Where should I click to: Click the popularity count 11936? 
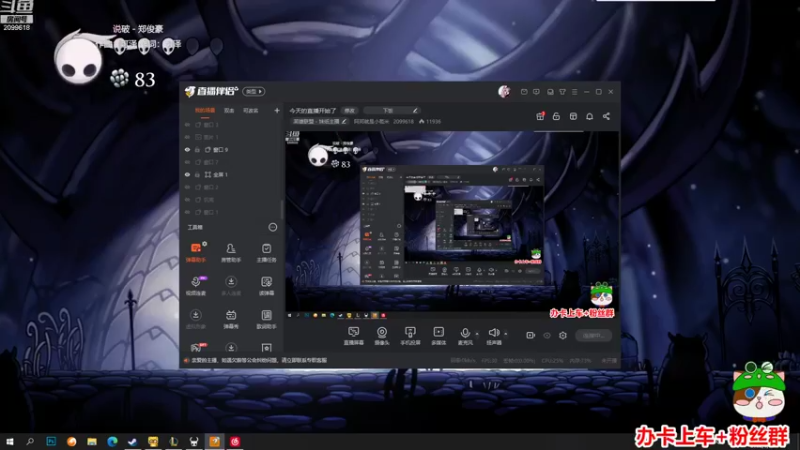pyautogui.click(x=433, y=121)
